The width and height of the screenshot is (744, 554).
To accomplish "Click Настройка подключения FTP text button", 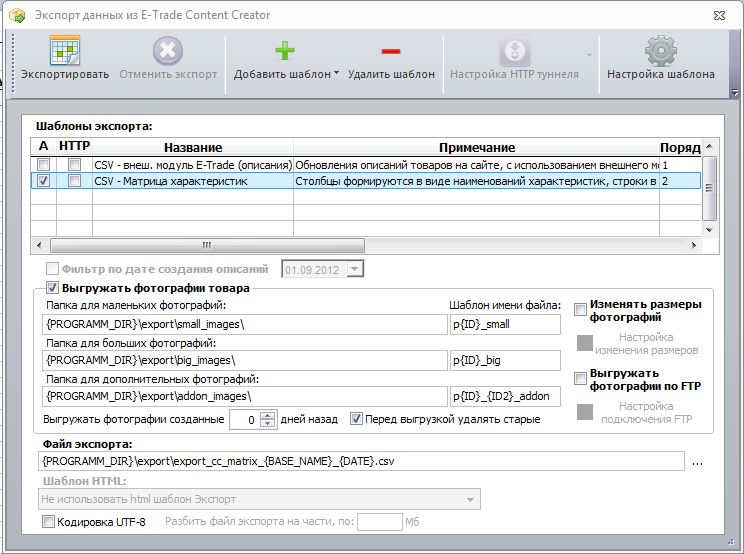I will [646, 412].
